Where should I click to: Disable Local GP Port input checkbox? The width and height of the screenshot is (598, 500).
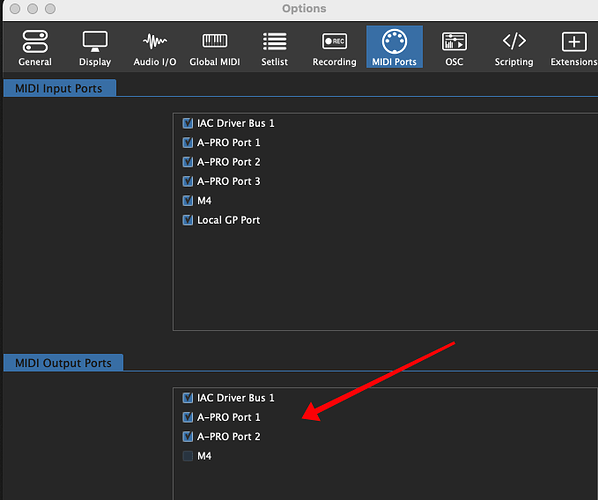click(x=188, y=220)
